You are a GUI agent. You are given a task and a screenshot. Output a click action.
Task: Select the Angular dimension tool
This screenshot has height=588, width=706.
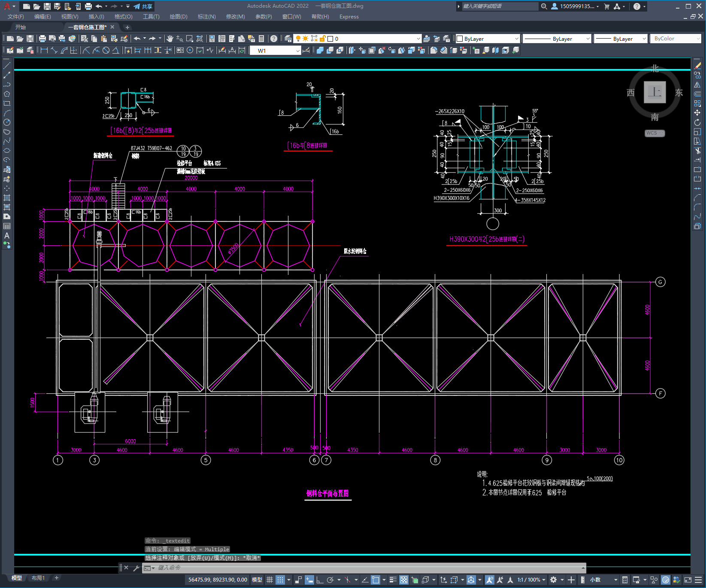coord(116,50)
